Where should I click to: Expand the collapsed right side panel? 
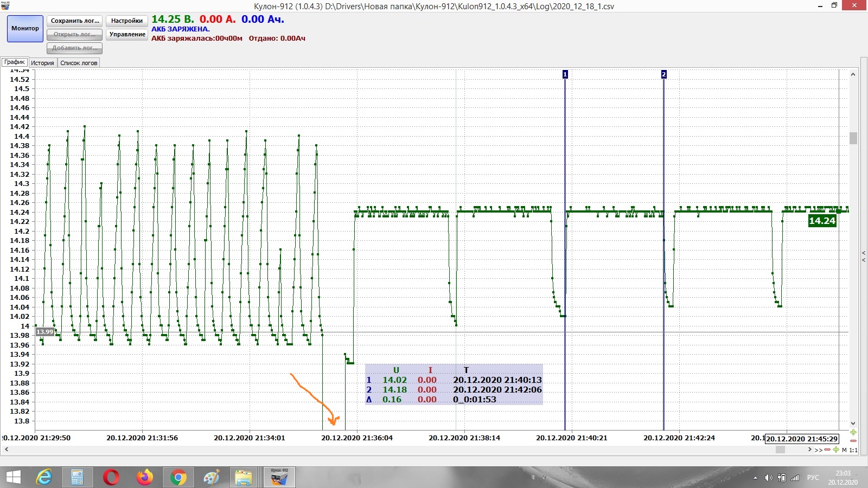click(x=864, y=256)
